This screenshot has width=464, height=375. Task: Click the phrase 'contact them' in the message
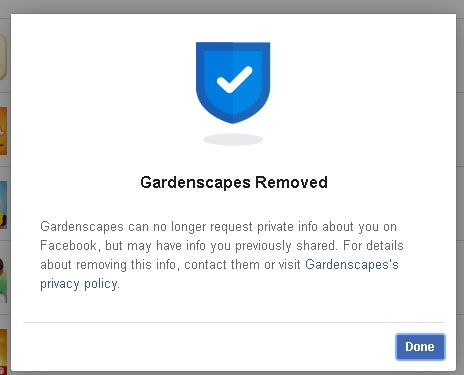coord(222,265)
